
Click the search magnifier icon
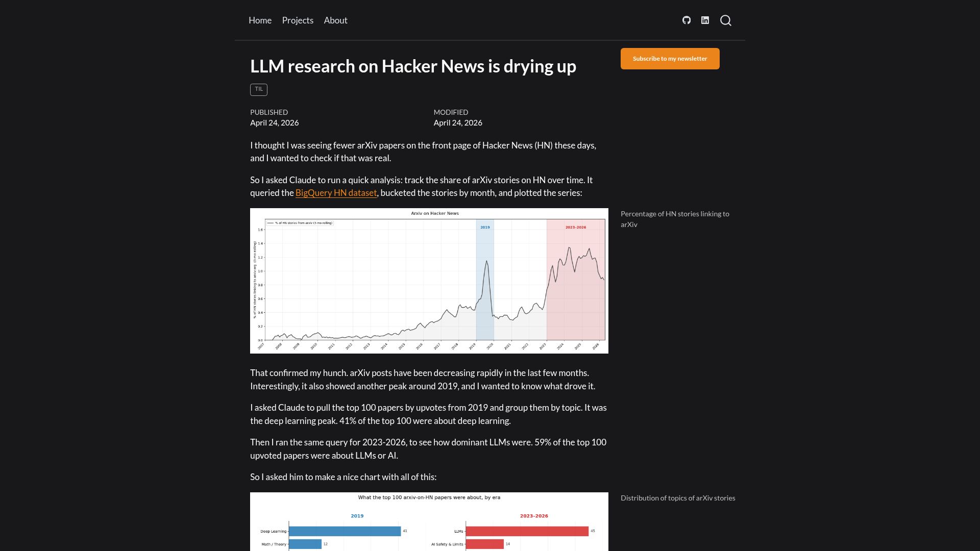pyautogui.click(x=726, y=20)
